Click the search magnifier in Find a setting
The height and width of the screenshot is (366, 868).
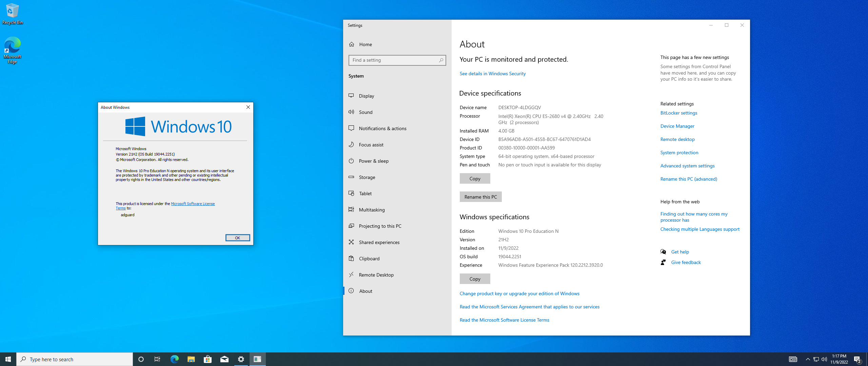(x=441, y=60)
